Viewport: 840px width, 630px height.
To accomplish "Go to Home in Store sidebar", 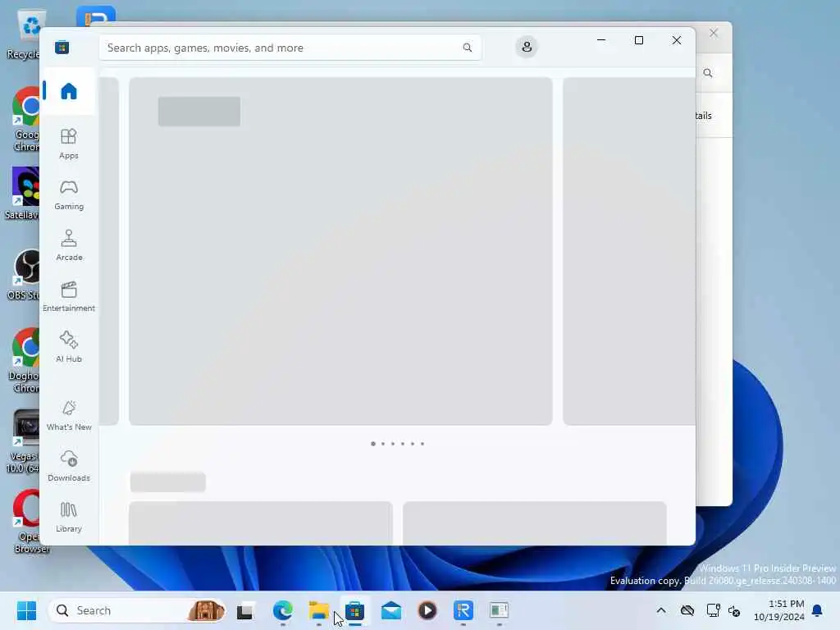I will click(69, 91).
